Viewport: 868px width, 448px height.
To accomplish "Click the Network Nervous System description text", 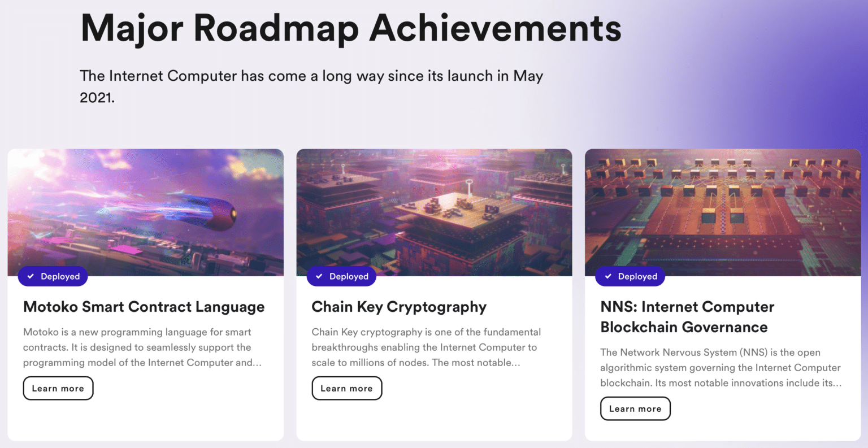I will (x=720, y=368).
